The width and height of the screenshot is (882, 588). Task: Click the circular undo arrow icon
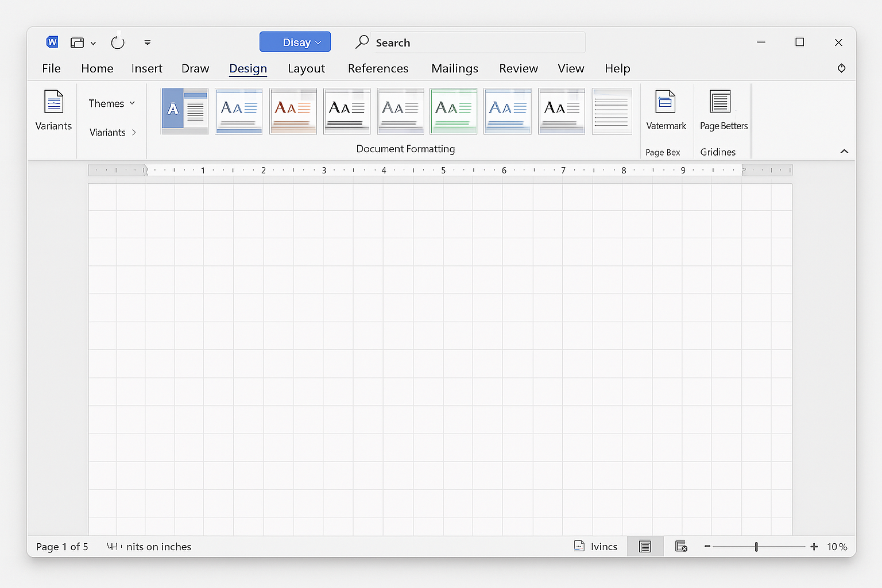[x=118, y=42]
